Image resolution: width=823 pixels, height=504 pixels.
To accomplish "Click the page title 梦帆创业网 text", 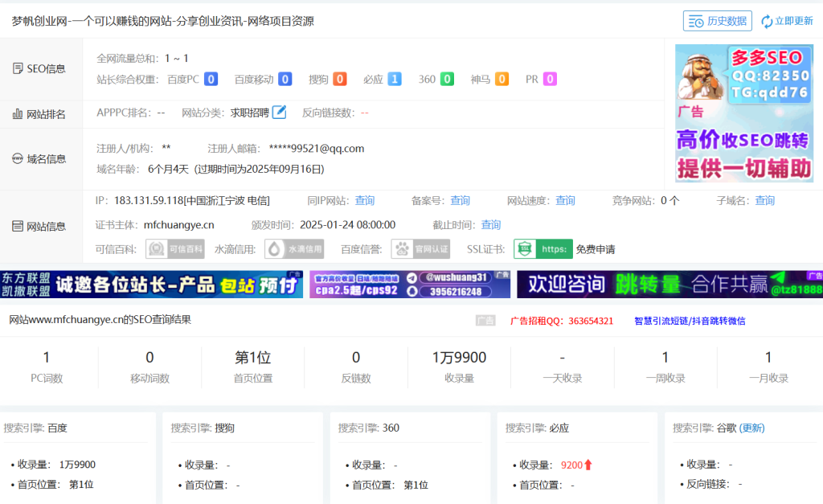I will (162, 21).
